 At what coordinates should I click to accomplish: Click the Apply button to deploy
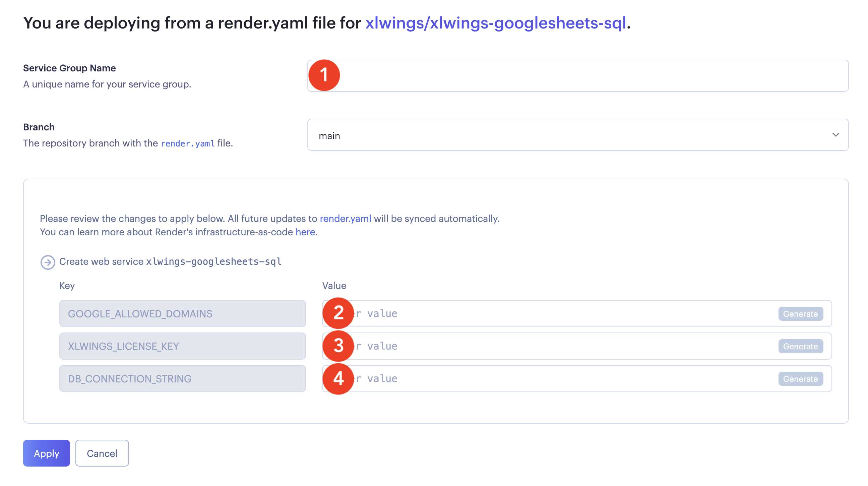(x=47, y=453)
